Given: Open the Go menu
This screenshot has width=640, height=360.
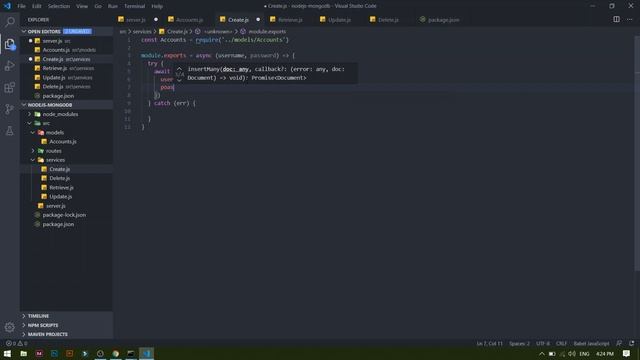Looking at the screenshot, I should coord(98,6).
